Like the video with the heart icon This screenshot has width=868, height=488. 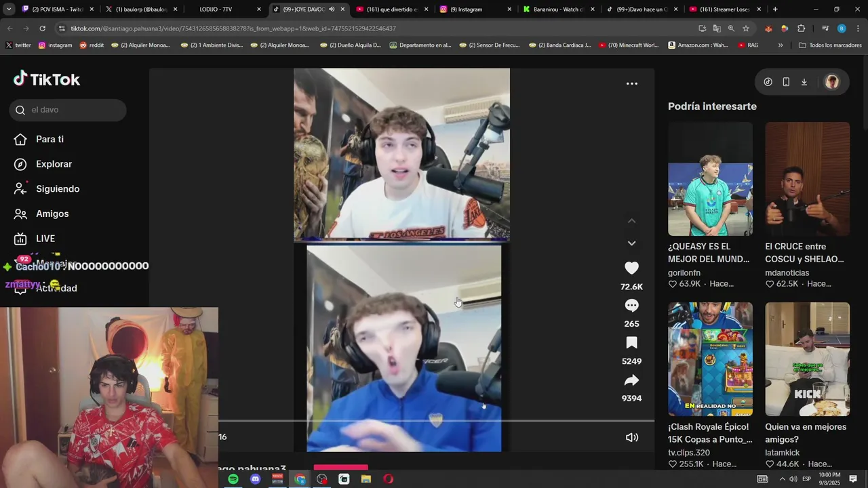[631, 268]
